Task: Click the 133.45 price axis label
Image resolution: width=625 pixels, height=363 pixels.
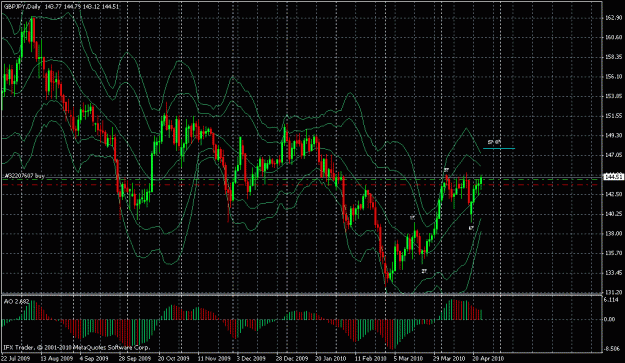Action: point(613,273)
